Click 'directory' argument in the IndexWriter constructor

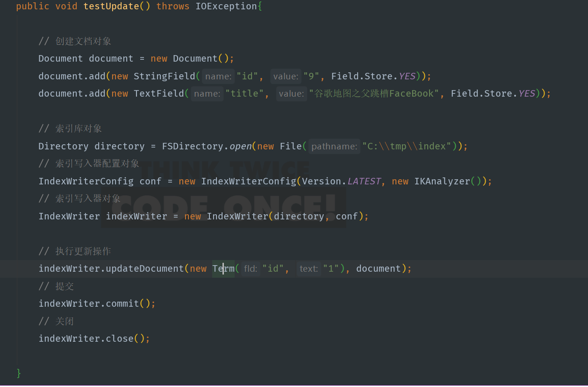[x=299, y=216]
